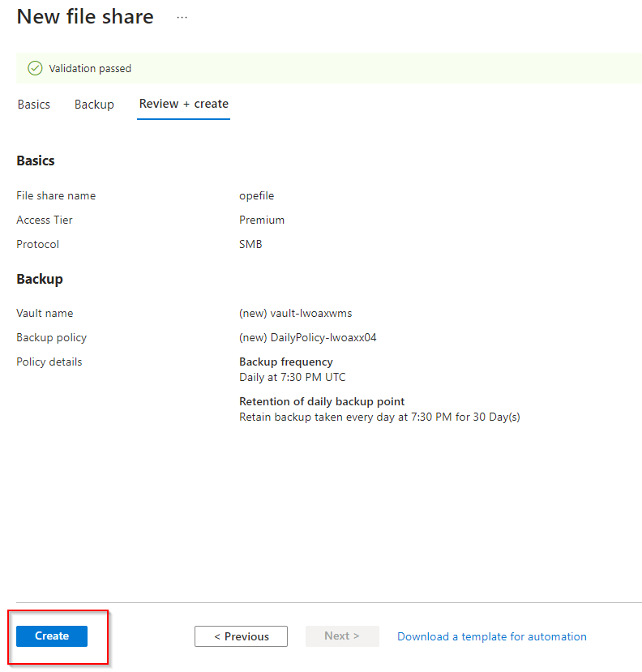The height and width of the screenshot is (672, 642).
Task: Open Download a template for automation link
Action: tap(491, 636)
